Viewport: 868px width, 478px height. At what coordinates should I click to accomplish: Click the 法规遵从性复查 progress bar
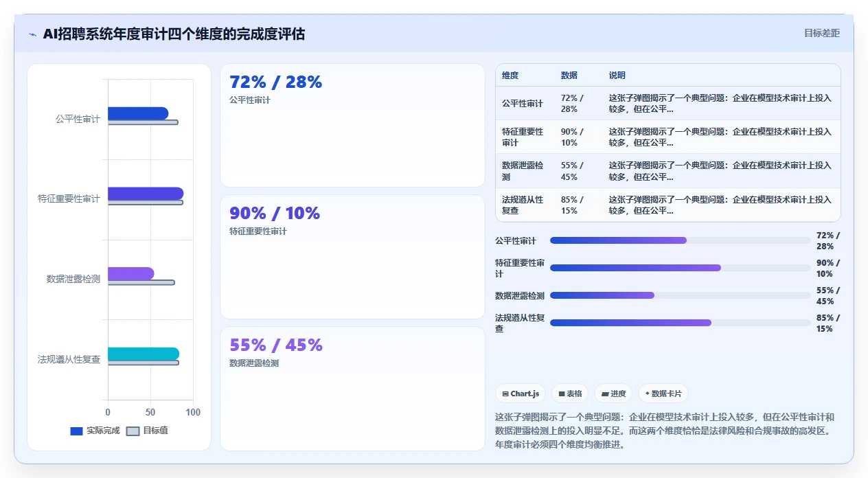click(680, 323)
